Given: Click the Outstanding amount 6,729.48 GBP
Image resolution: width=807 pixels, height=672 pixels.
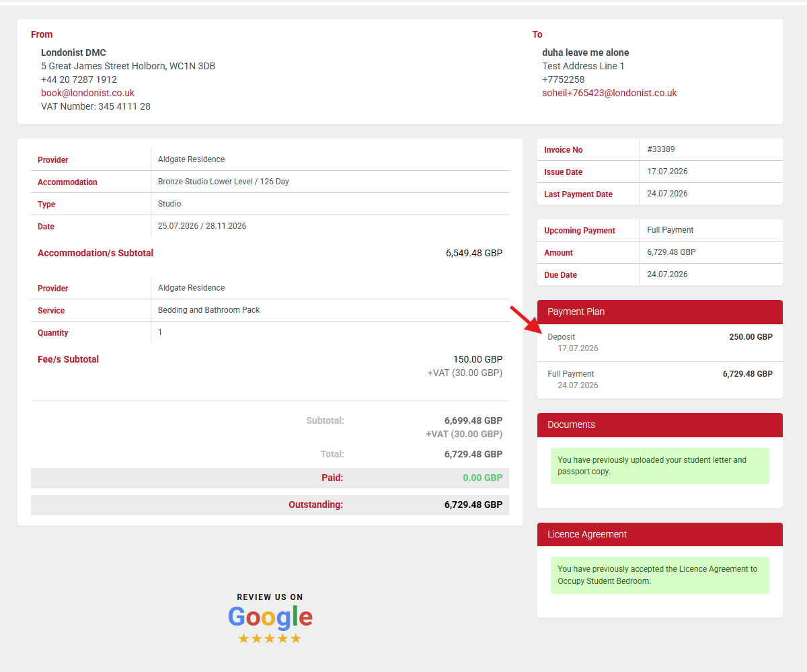Looking at the screenshot, I should click(473, 505).
